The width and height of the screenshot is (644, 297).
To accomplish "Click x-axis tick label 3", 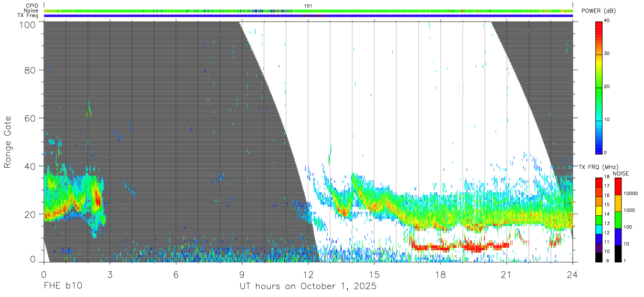I will [110, 274].
